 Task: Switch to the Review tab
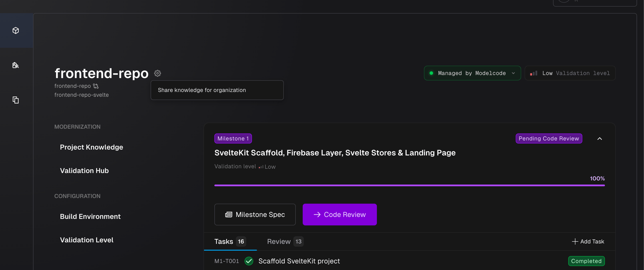pos(285,241)
